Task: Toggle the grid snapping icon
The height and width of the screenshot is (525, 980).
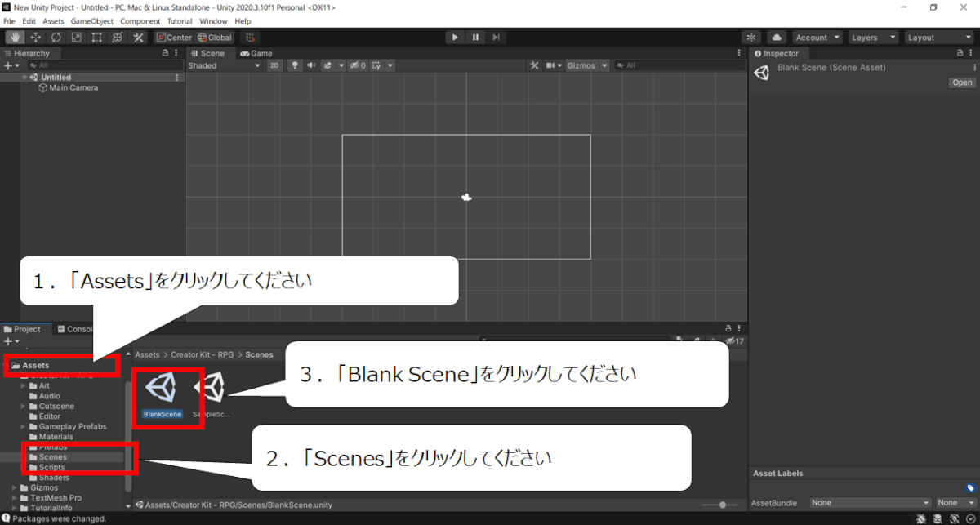Action: [x=250, y=38]
